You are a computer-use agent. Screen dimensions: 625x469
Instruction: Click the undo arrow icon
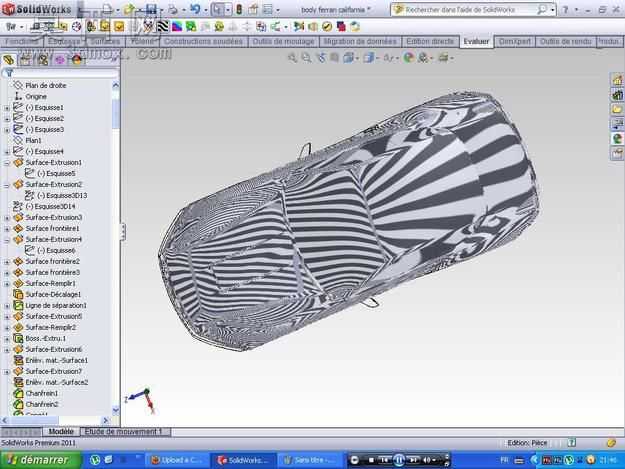[x=195, y=9]
